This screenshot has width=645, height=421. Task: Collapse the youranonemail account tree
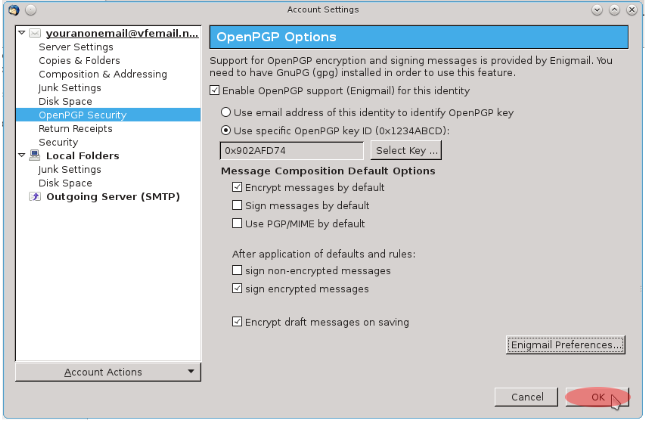pyautogui.click(x=22, y=33)
